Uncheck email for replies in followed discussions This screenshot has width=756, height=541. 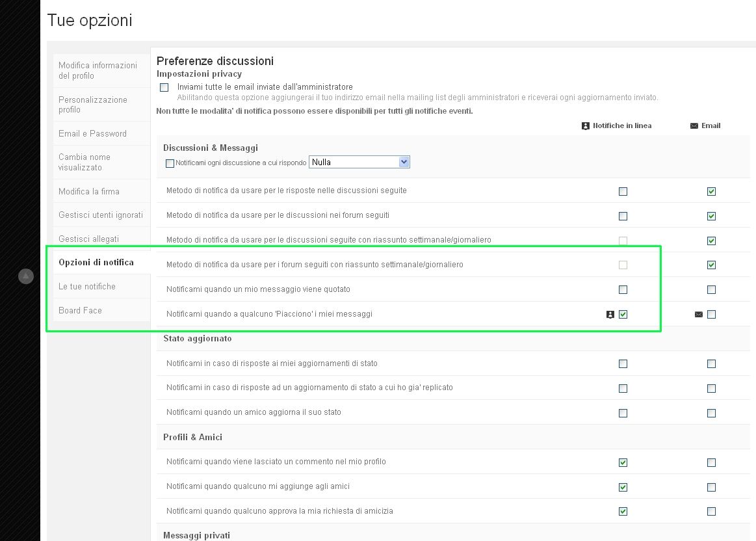(x=711, y=192)
